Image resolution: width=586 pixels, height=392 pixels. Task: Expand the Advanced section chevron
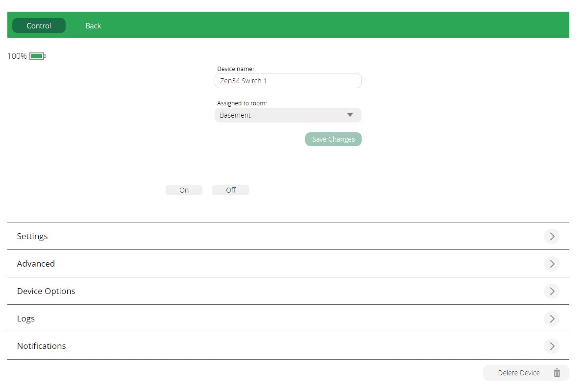[x=552, y=264]
